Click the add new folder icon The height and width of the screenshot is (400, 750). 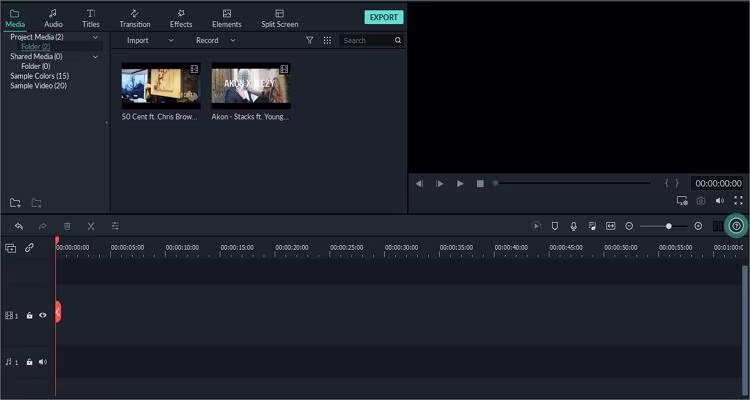coord(15,203)
